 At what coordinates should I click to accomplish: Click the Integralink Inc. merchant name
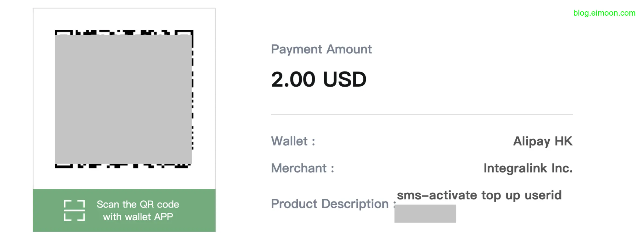[528, 168]
